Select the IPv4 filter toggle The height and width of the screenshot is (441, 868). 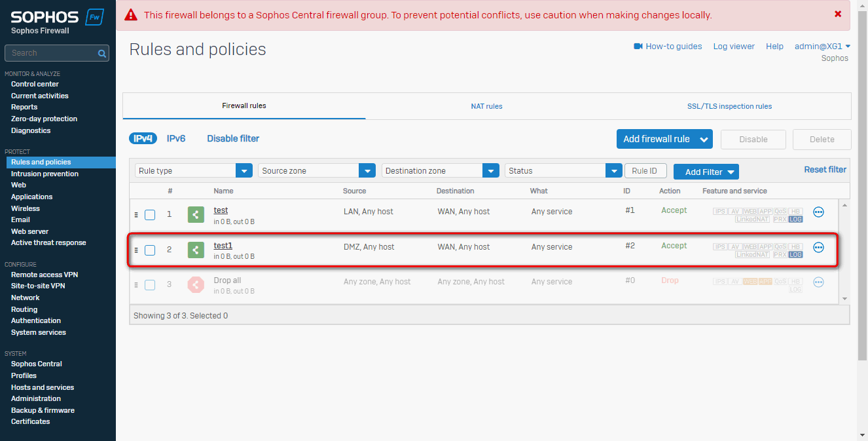click(x=143, y=138)
